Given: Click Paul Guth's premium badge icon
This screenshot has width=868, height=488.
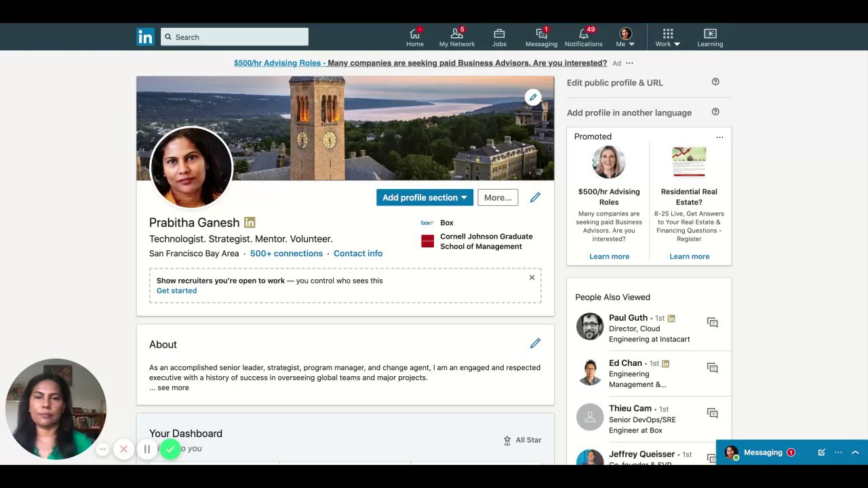Looking at the screenshot, I should pyautogui.click(x=671, y=319).
